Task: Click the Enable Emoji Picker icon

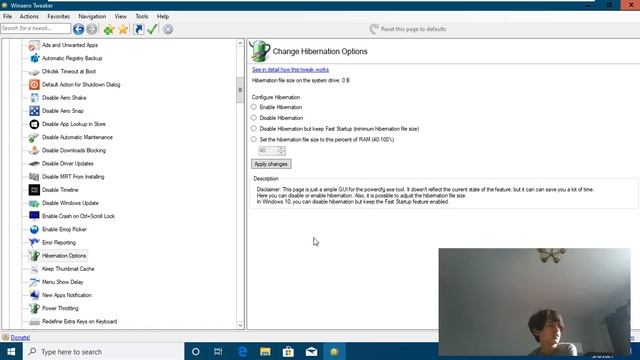Action: pos(34,229)
